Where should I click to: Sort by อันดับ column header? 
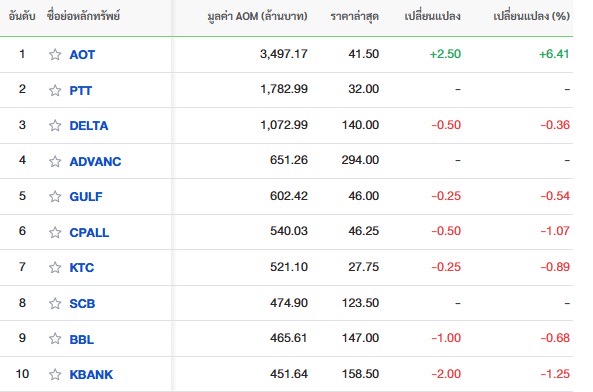coord(22,16)
